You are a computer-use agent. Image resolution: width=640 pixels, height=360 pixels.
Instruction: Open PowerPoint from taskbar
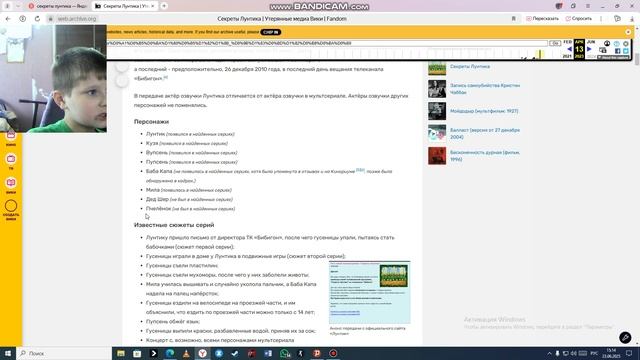click(x=317, y=353)
